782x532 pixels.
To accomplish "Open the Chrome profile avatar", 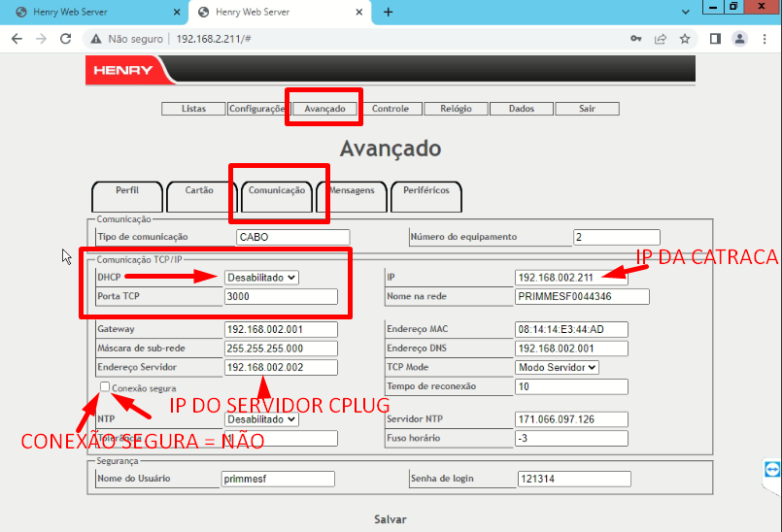I will click(739, 39).
